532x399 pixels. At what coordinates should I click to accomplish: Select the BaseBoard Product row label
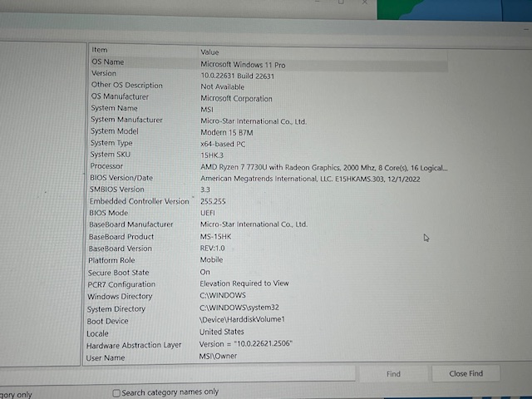(121, 237)
